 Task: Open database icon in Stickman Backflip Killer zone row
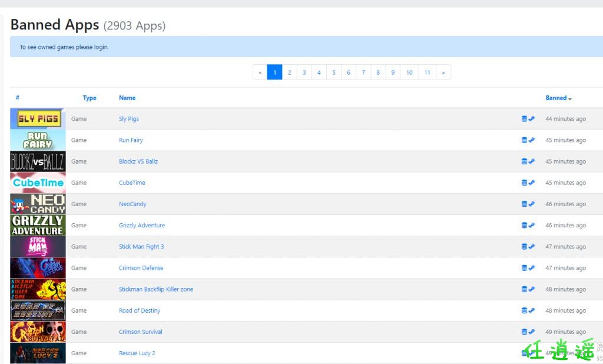point(524,289)
